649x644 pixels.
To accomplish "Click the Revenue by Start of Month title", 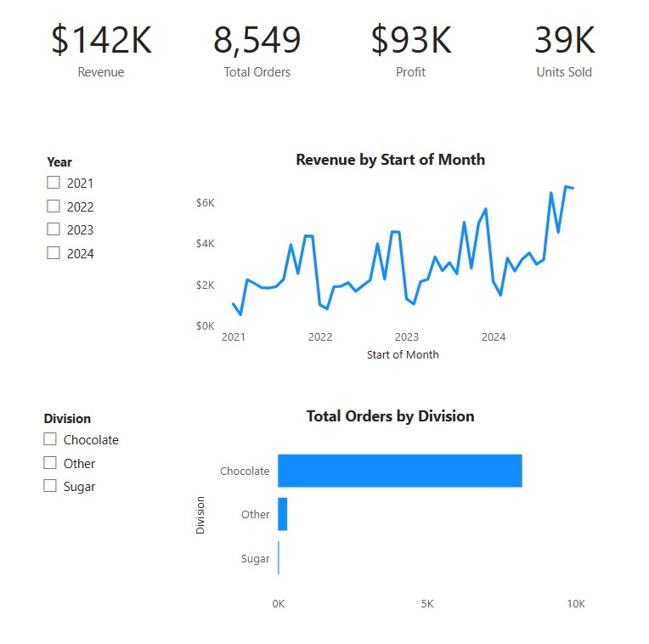I will pyautogui.click(x=390, y=160).
